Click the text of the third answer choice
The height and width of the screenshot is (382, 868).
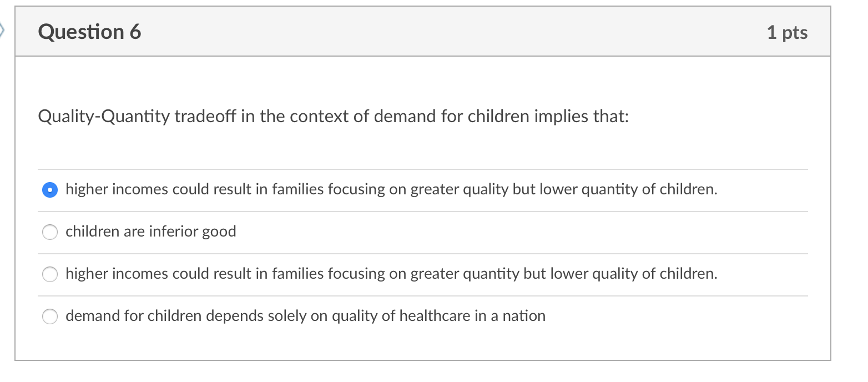click(x=391, y=274)
